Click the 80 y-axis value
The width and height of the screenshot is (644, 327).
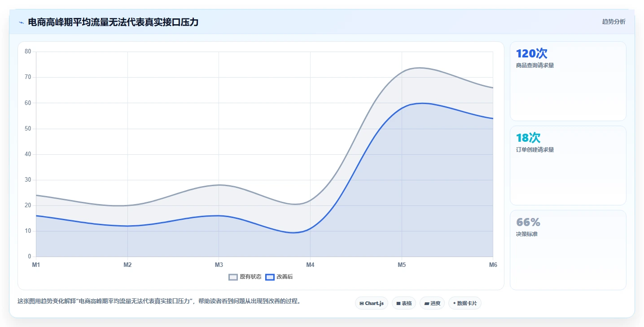point(28,52)
